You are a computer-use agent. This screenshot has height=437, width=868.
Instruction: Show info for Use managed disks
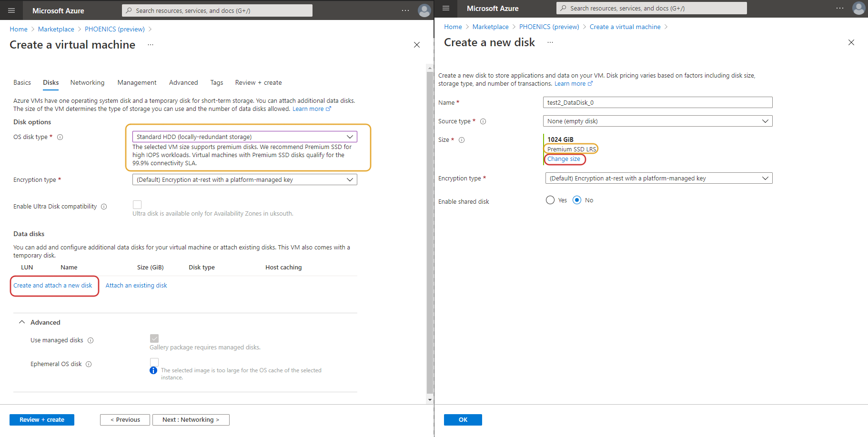91,340
